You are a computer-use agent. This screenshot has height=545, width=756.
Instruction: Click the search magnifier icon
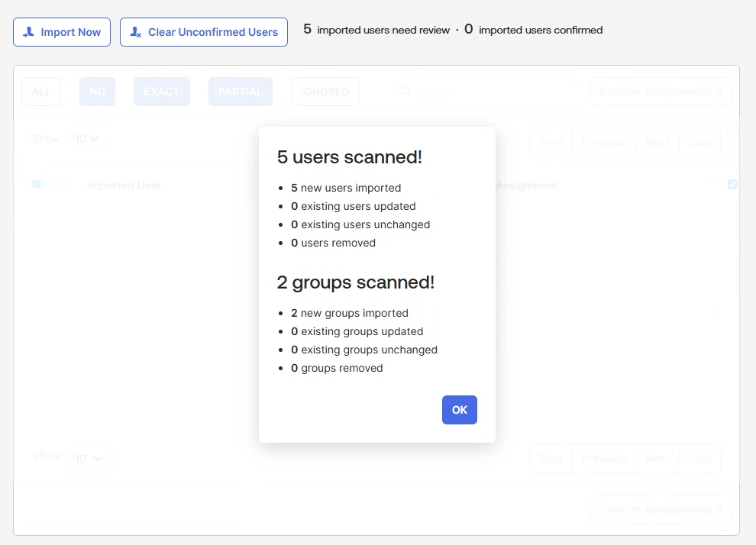(406, 92)
